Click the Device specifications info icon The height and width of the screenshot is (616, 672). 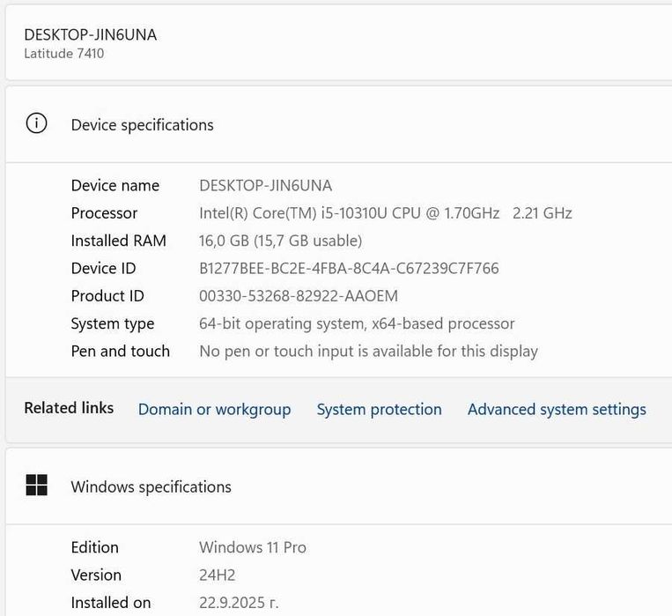pyautogui.click(x=36, y=124)
